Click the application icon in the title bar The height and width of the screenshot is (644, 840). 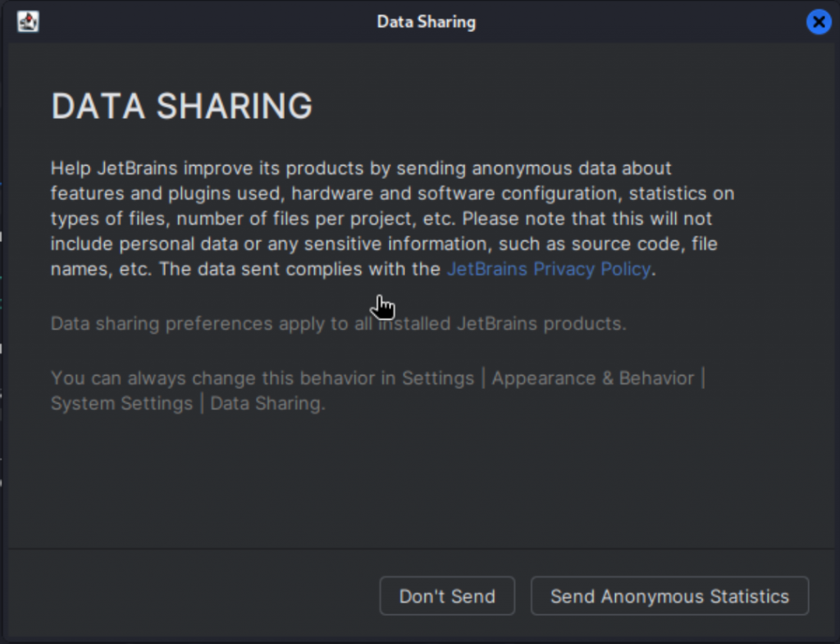point(28,21)
